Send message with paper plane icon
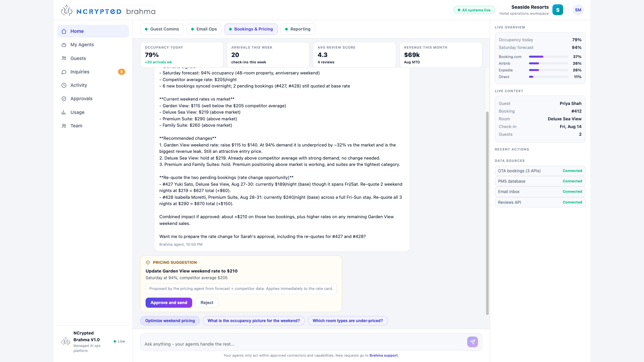 472,342
